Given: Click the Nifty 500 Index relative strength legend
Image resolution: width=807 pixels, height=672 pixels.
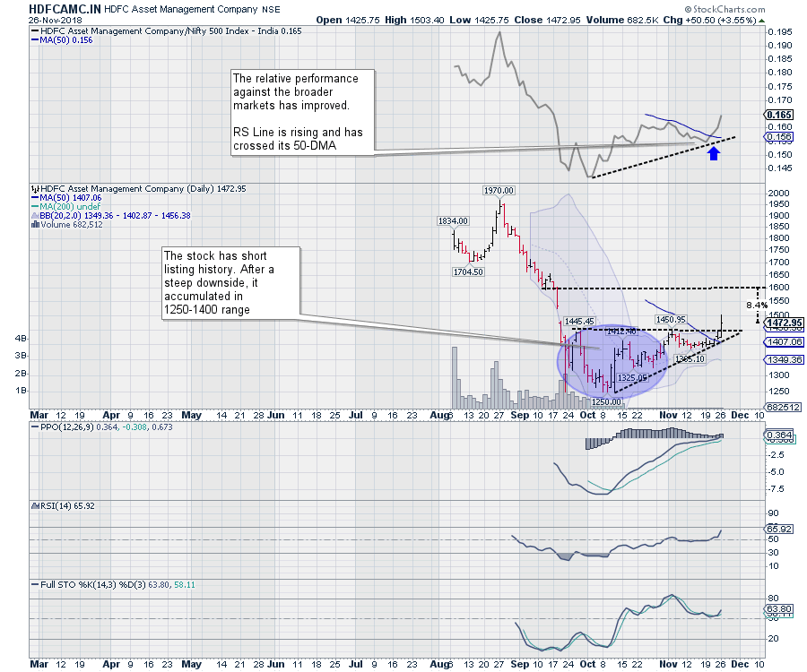Looking at the screenshot, I should click(166, 30).
